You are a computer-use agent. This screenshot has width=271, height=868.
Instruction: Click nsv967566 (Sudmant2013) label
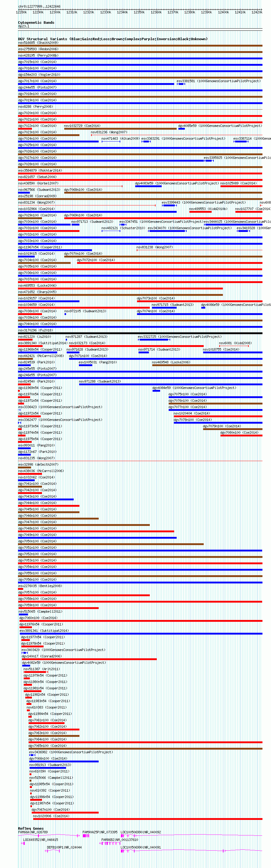coord(39,190)
